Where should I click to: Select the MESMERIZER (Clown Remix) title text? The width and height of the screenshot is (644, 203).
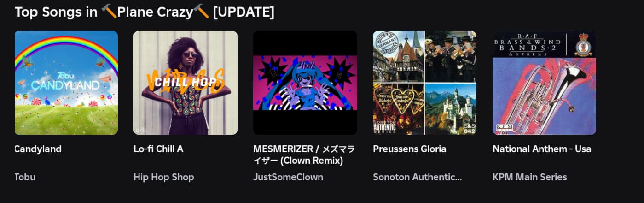click(x=304, y=155)
